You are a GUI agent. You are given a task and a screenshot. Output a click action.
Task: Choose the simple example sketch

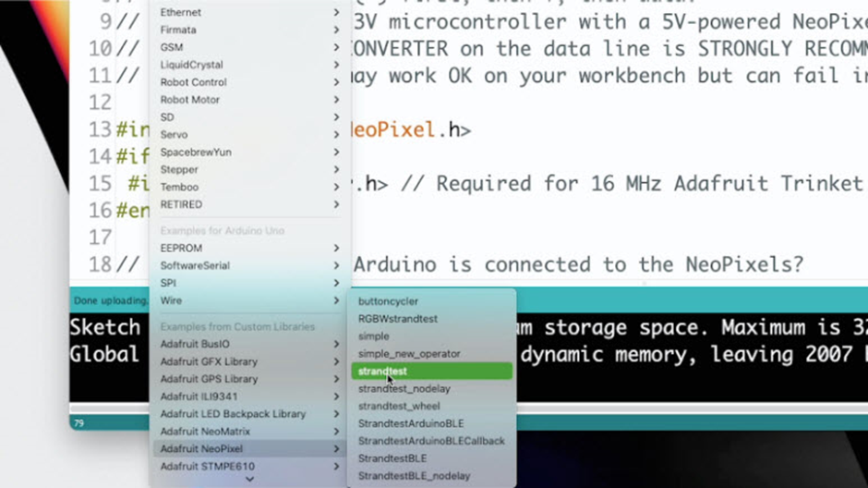point(432,336)
